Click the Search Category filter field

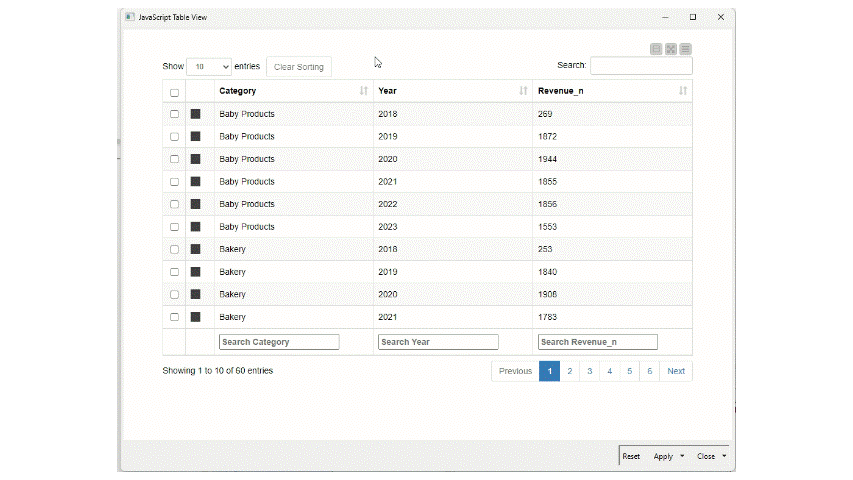[279, 342]
